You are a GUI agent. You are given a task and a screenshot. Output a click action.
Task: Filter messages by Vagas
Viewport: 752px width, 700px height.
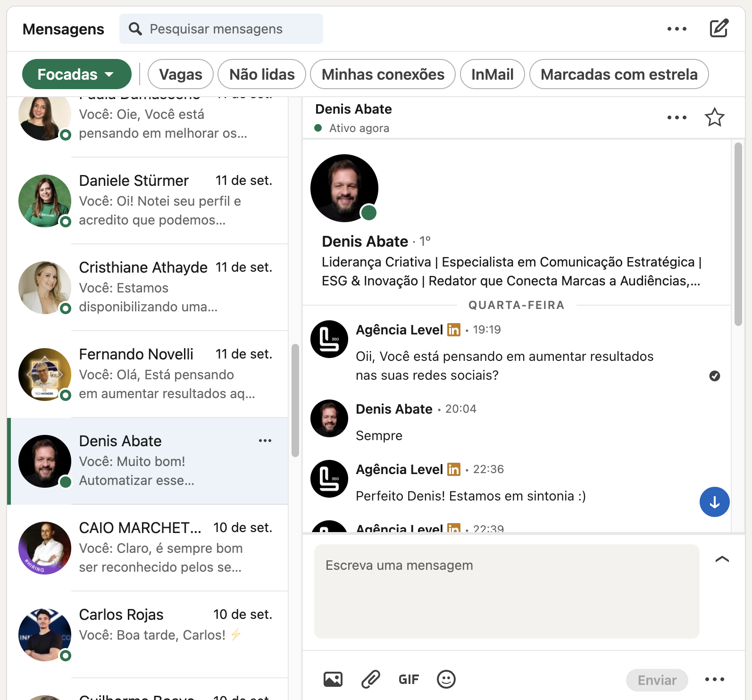[x=181, y=74]
